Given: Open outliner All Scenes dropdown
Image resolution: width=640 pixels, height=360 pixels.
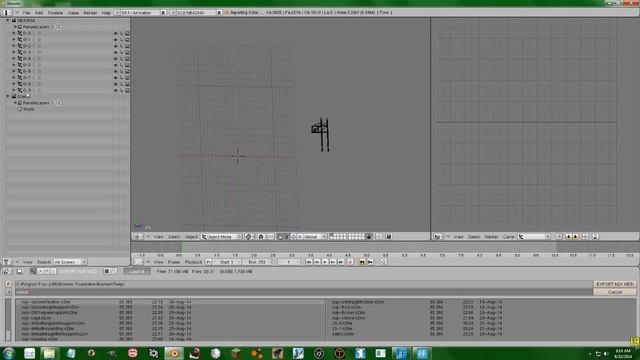Looking at the screenshot, I should [70, 262].
